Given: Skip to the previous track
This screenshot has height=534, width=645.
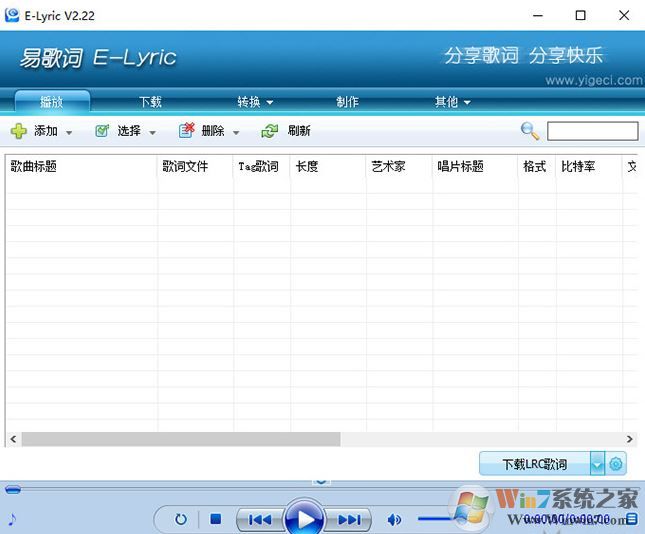Looking at the screenshot, I should click(259, 519).
